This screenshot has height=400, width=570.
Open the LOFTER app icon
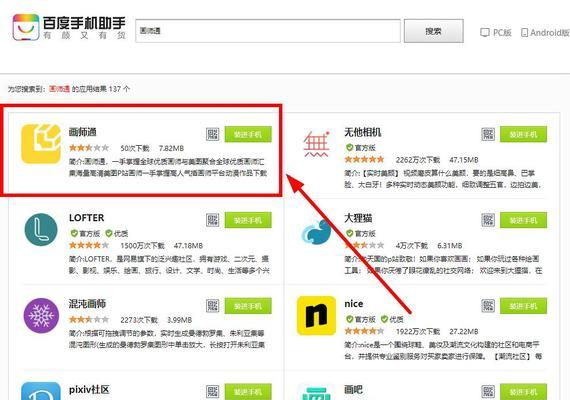41,230
